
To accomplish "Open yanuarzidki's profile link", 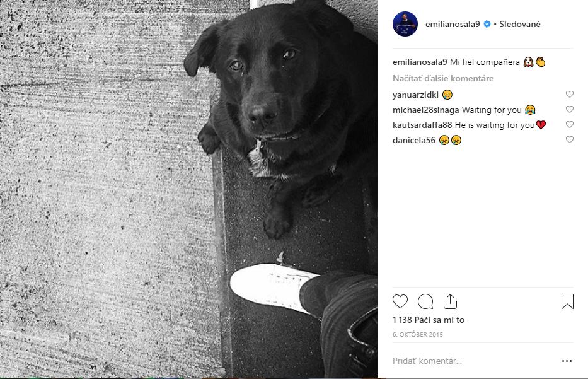I will click(x=415, y=95).
